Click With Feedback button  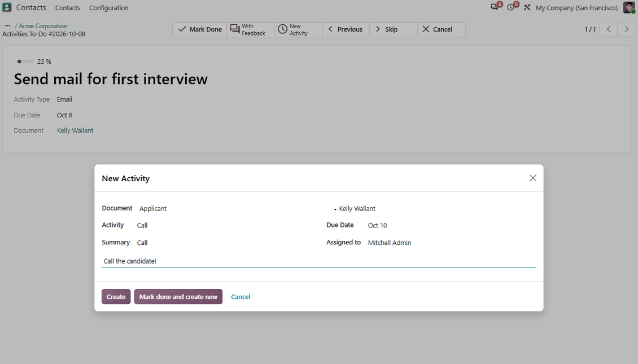point(250,29)
